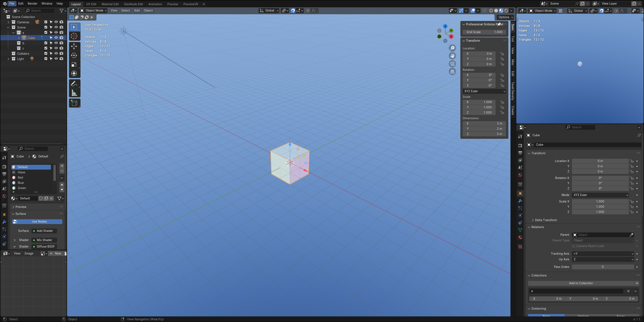Screen dimensions: 644x322
Task: Open the Render tab in right properties
Action: click(x=520, y=145)
